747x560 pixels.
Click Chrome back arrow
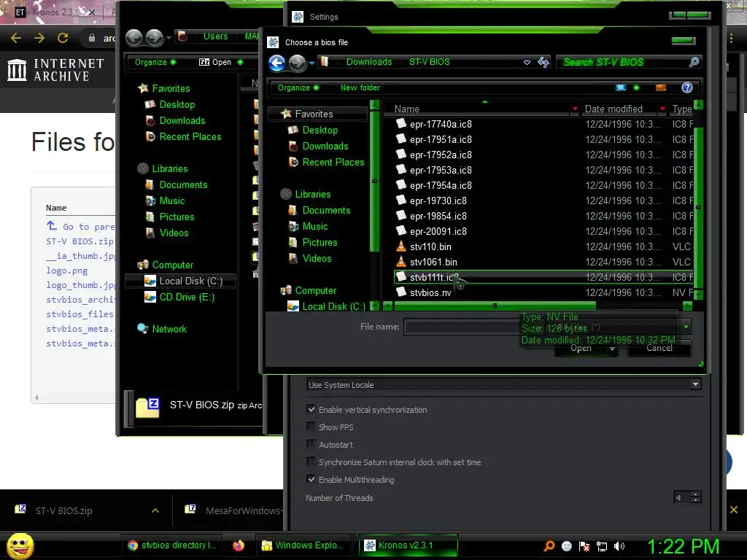(16, 38)
